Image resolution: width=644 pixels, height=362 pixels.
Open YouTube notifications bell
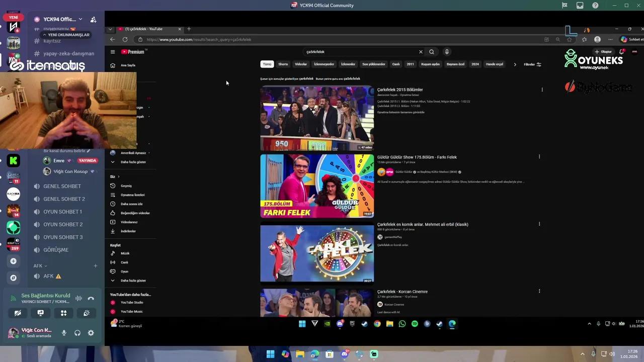click(x=622, y=52)
